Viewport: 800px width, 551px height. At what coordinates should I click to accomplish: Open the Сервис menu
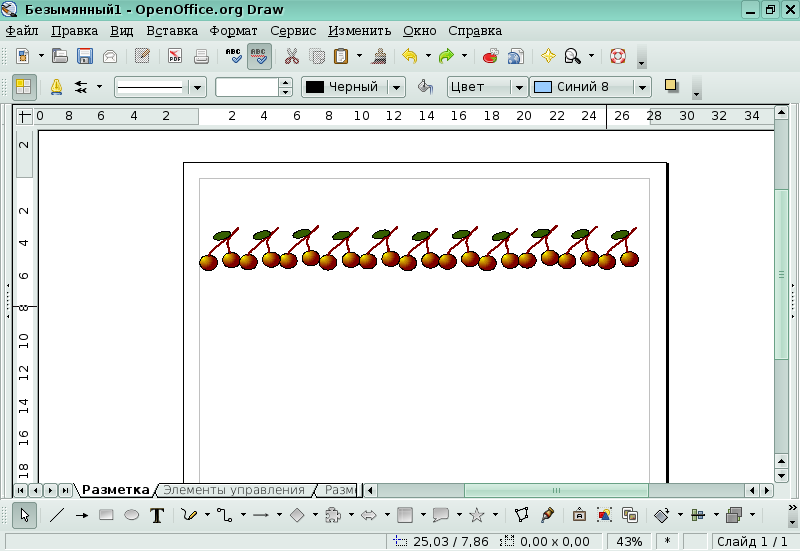[x=293, y=31]
